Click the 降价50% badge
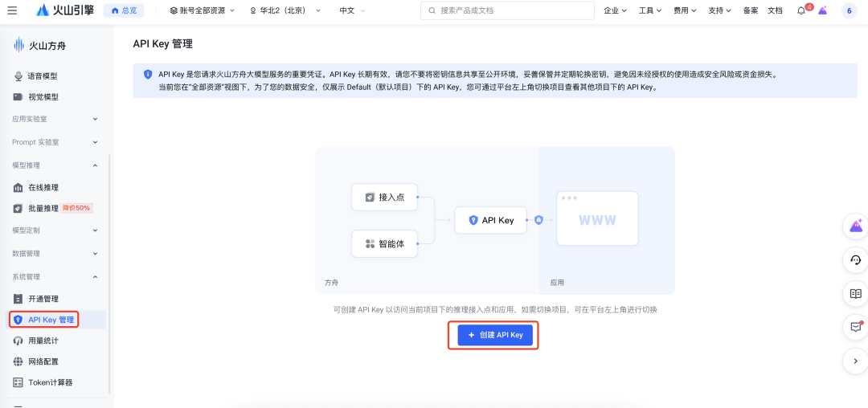 tap(76, 209)
